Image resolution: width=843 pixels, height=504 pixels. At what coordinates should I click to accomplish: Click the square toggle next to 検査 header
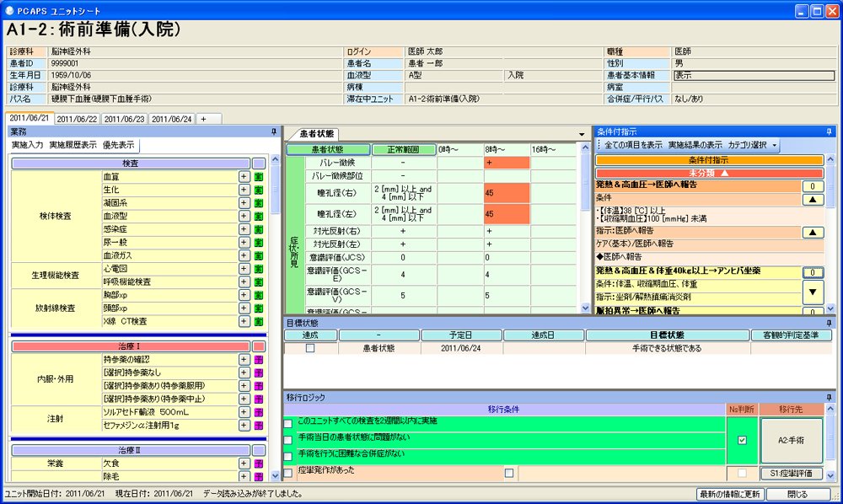click(x=259, y=164)
